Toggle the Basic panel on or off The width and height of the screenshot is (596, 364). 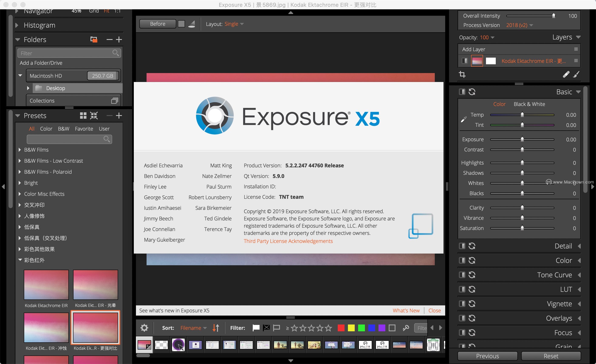(462, 92)
